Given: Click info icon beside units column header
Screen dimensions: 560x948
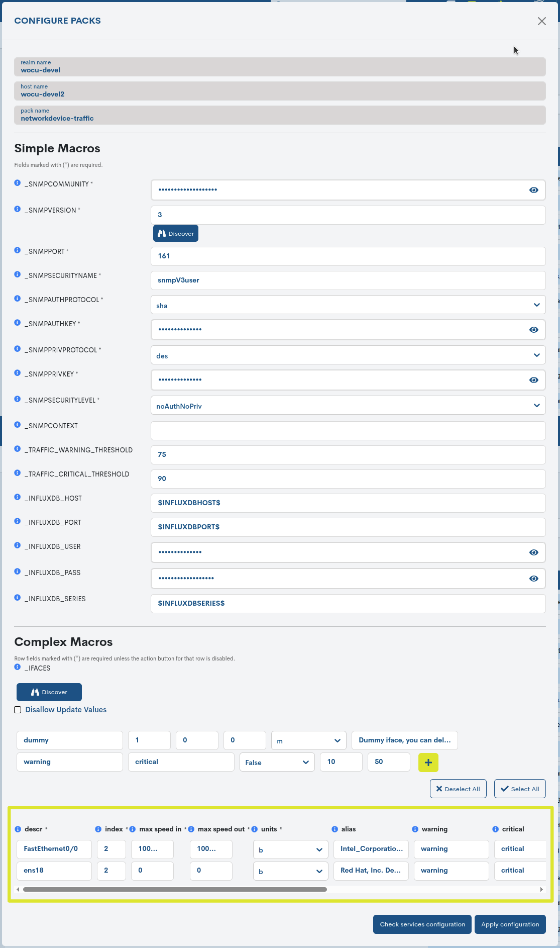Looking at the screenshot, I should point(255,829).
